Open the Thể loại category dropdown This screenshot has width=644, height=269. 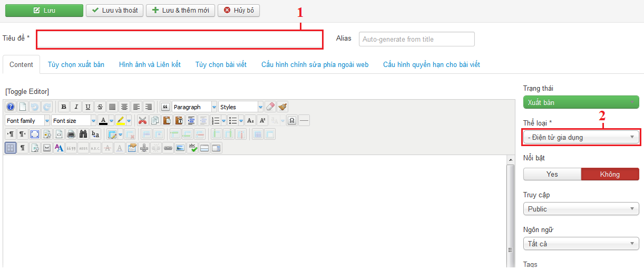pos(581,137)
